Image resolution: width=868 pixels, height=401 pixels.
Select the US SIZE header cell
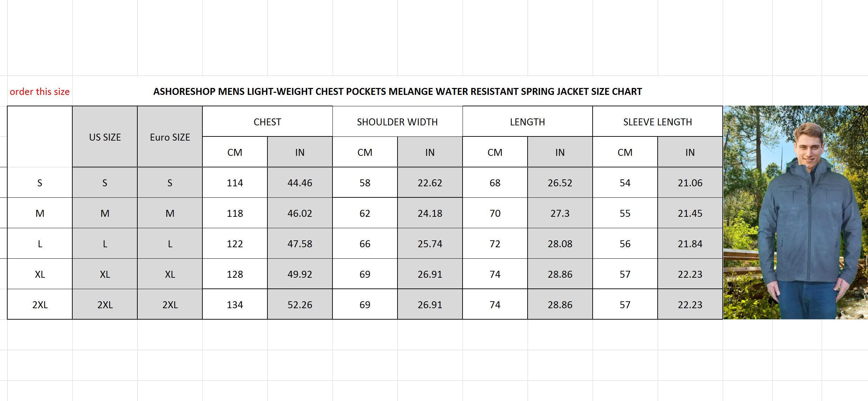[105, 137]
